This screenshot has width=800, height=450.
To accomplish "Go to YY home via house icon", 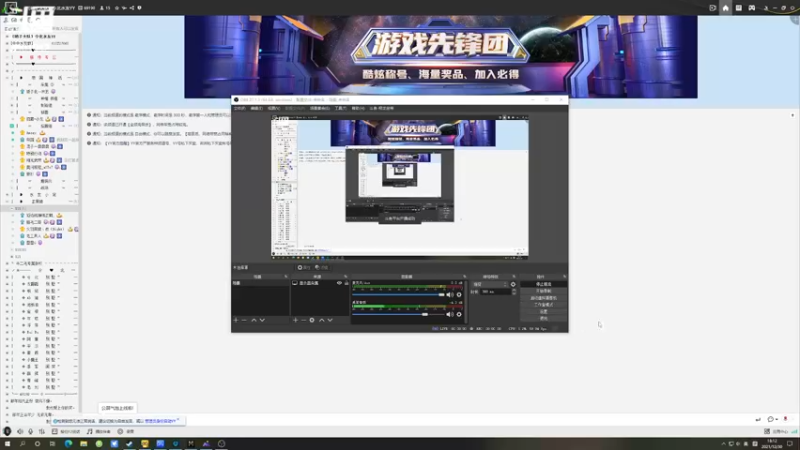I will pyautogui.click(x=726, y=8).
